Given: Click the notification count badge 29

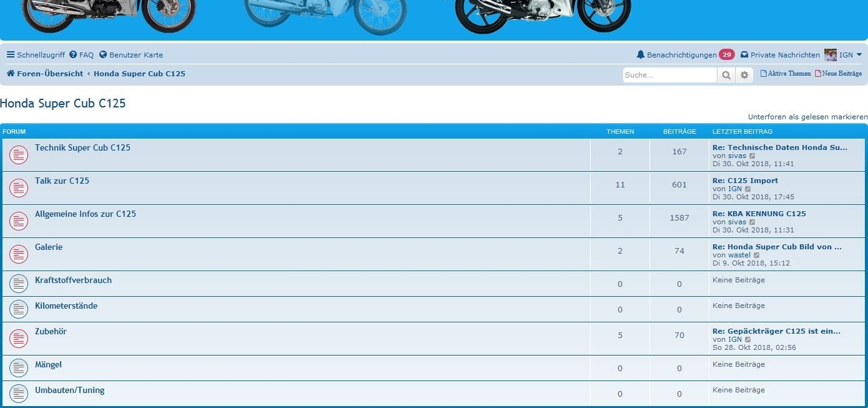Looking at the screenshot, I should (726, 55).
